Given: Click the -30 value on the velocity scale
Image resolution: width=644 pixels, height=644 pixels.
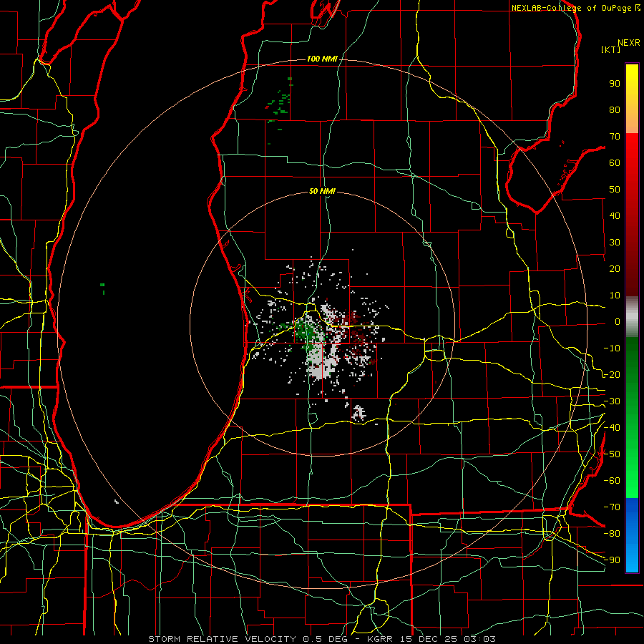Looking at the screenshot, I should pyautogui.click(x=612, y=401).
